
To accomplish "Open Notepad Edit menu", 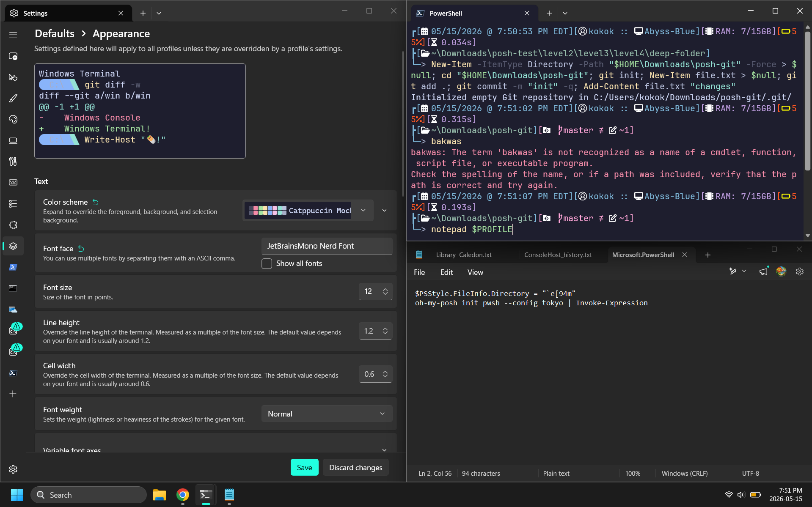I will pyautogui.click(x=446, y=272).
